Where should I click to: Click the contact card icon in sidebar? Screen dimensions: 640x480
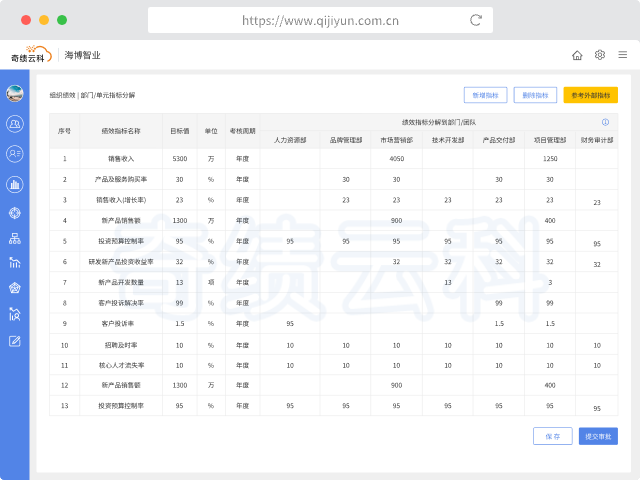[15, 153]
